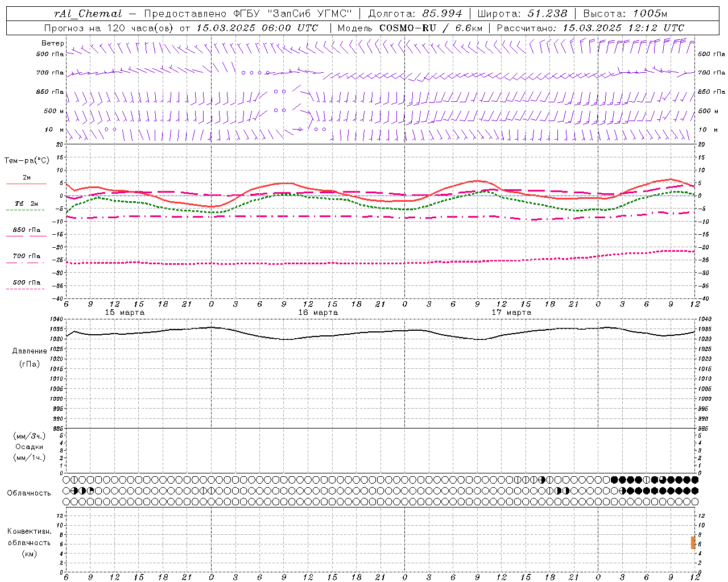Image resolution: width=728 pixels, height=582 pixels.
Task: Select the latitude value Широта: 51.238
Action: coord(522,14)
